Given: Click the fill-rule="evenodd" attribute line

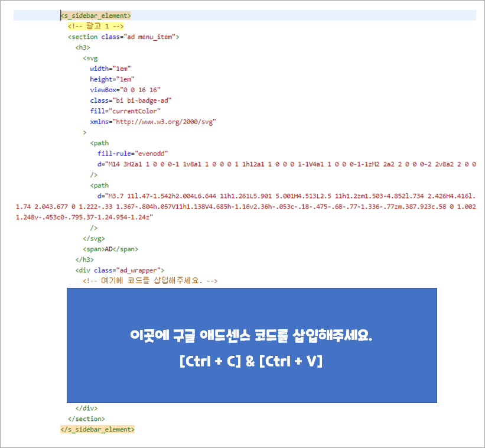Looking at the screenshot, I should [x=133, y=154].
